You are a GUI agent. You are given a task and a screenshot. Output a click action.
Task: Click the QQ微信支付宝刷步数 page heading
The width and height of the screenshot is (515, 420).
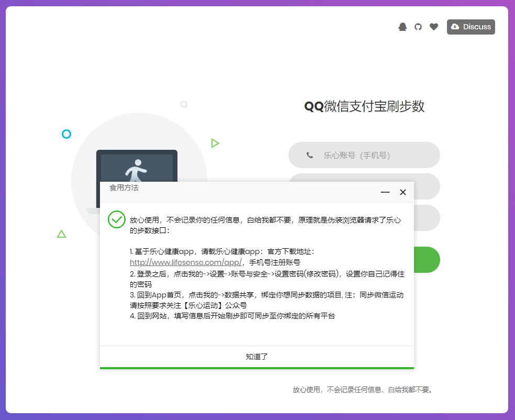click(364, 107)
